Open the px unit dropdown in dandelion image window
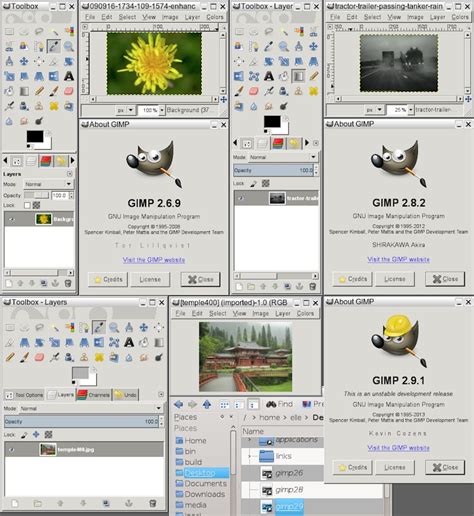Image resolution: width=474 pixels, height=516 pixels. [126, 110]
